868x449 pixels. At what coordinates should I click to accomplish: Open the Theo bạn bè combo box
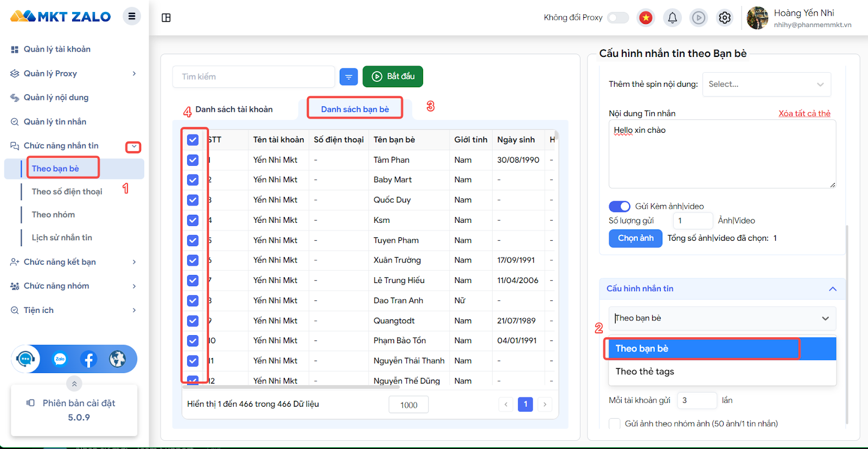pyautogui.click(x=722, y=318)
